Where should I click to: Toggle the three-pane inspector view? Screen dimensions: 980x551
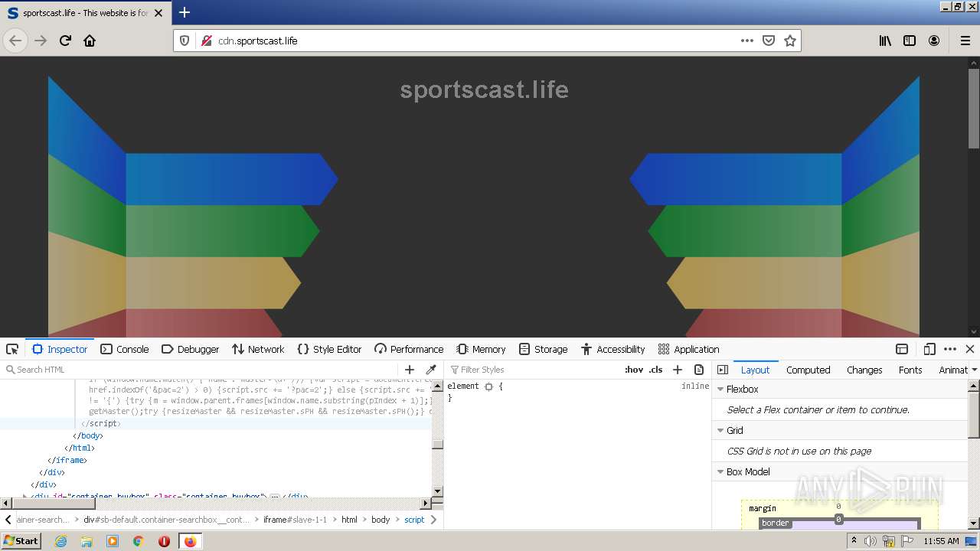[x=723, y=370]
